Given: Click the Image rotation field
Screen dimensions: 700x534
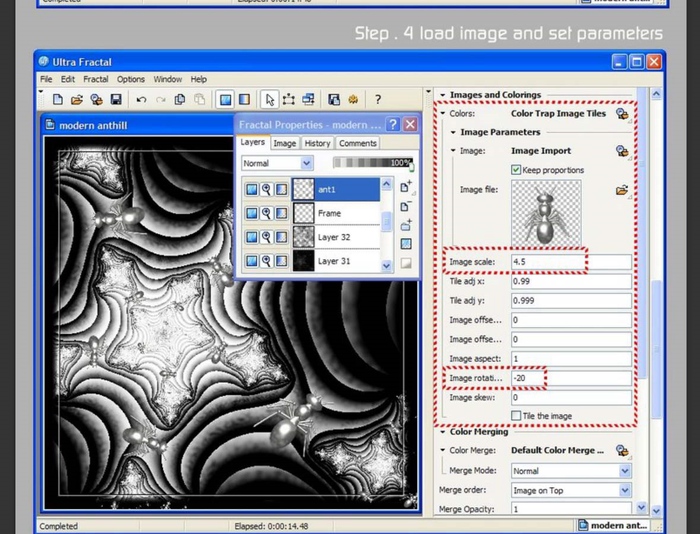Looking at the screenshot, I should 571,378.
